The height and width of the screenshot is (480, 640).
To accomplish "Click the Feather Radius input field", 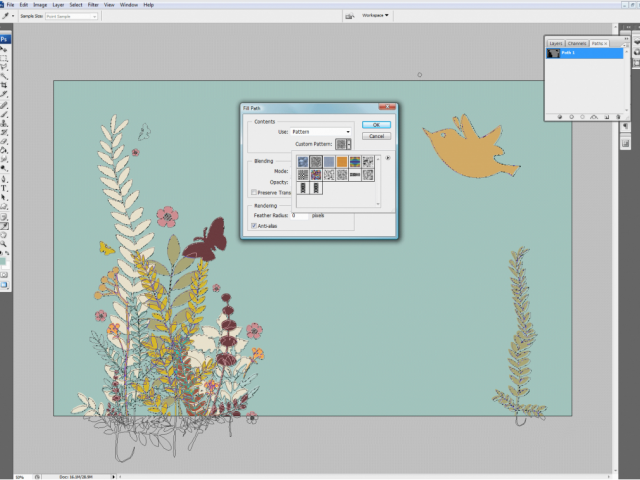I will (300, 215).
